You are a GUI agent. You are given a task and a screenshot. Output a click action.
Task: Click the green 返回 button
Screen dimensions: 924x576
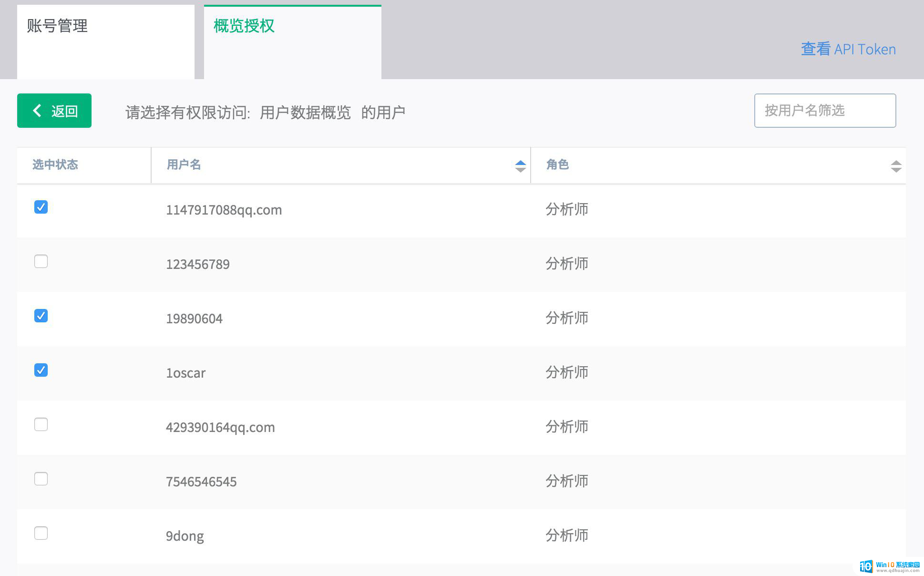point(54,111)
